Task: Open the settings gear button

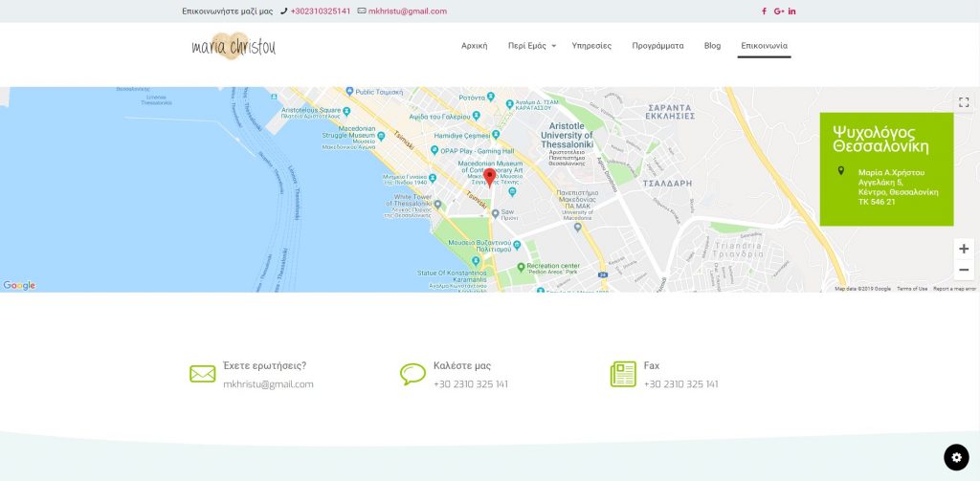Action: 956,457
